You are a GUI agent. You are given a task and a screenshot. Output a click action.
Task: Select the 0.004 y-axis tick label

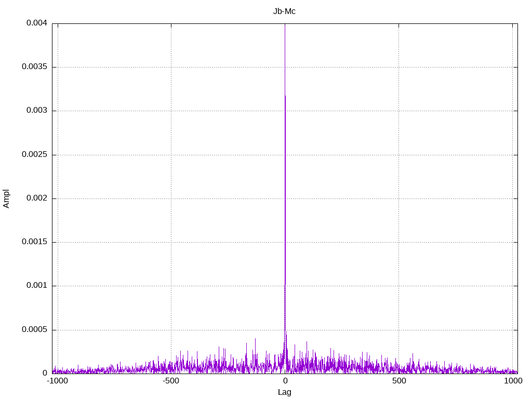[37, 23]
